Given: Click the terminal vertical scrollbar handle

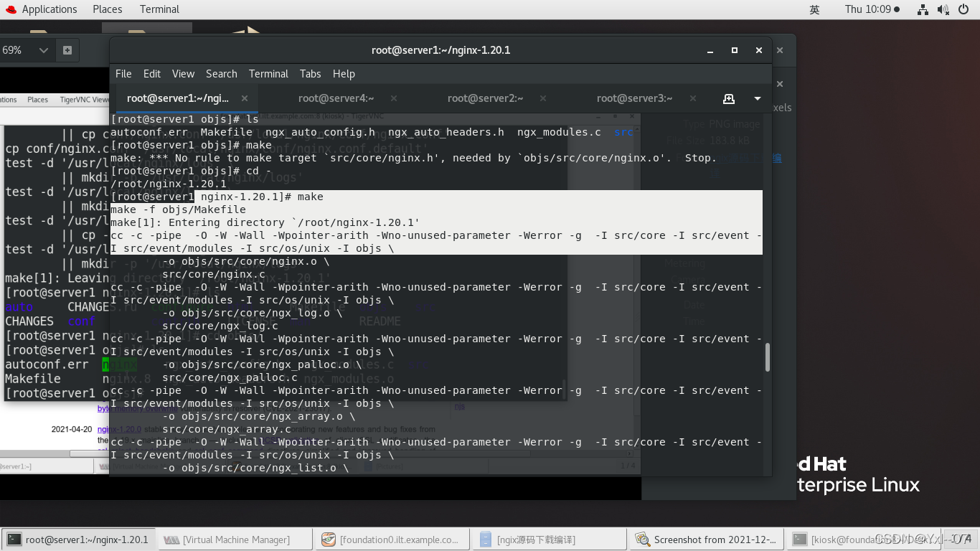Looking at the screenshot, I should point(767,357).
